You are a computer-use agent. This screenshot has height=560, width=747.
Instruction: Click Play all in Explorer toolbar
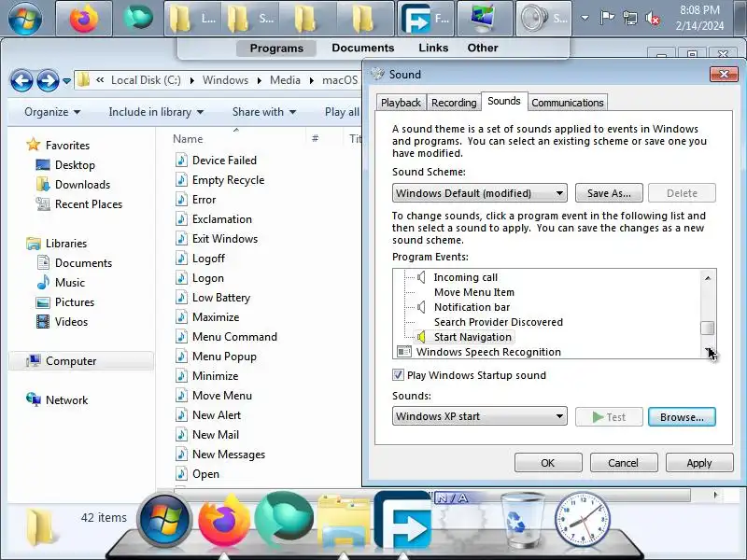coord(342,112)
